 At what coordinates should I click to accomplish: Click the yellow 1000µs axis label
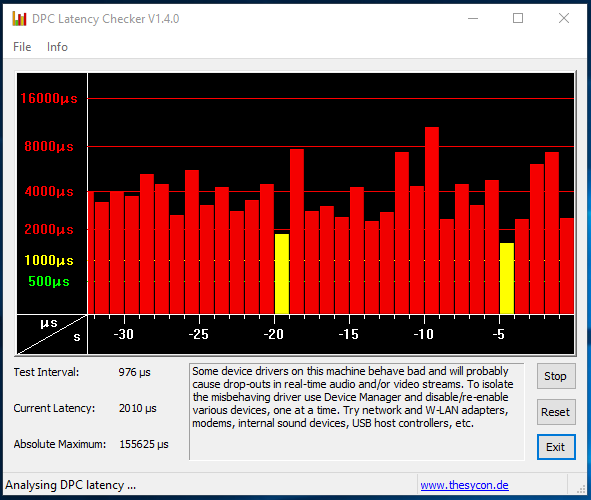pyautogui.click(x=49, y=260)
